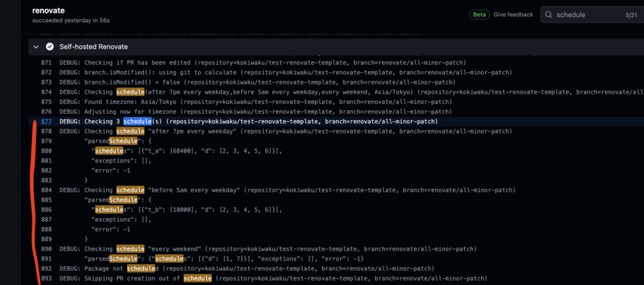Click the search magnifier icon
Image resolution: width=644 pixels, height=285 pixels.
(x=548, y=14)
